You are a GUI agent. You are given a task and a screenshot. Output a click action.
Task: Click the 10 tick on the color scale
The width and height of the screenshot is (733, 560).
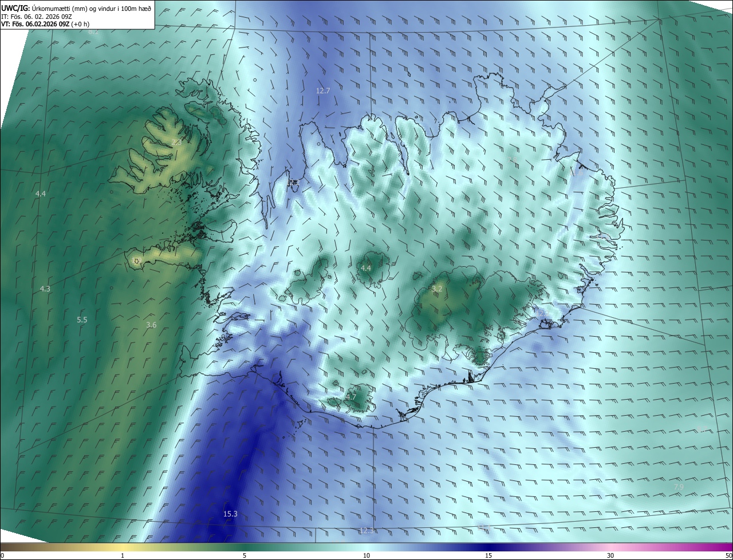[366, 555]
